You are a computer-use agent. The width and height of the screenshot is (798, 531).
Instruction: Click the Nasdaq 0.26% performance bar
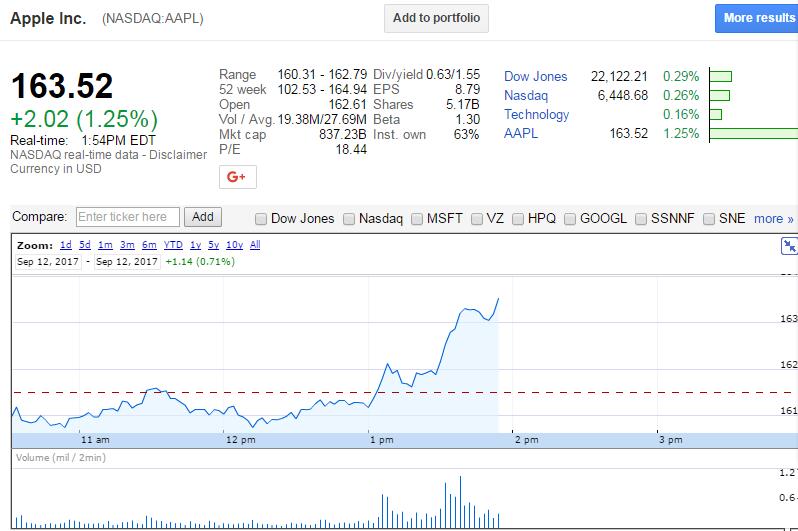[720, 95]
